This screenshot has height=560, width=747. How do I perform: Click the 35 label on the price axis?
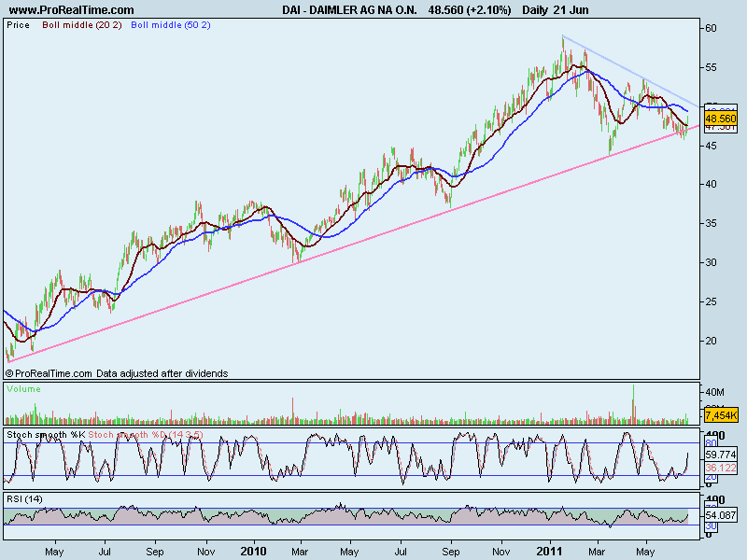711,223
